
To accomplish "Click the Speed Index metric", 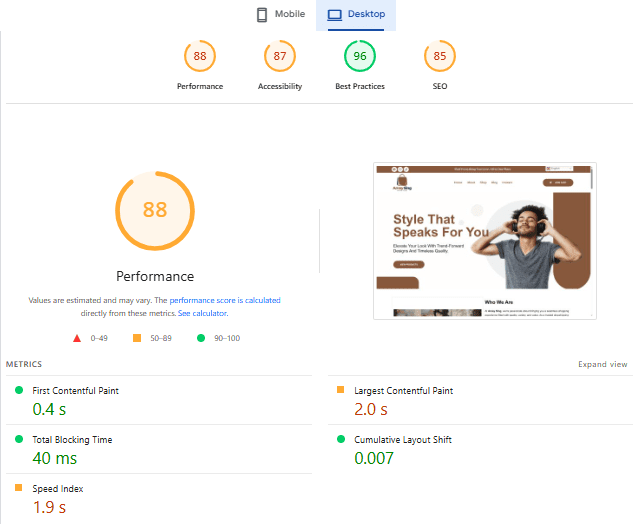I will (x=56, y=489).
